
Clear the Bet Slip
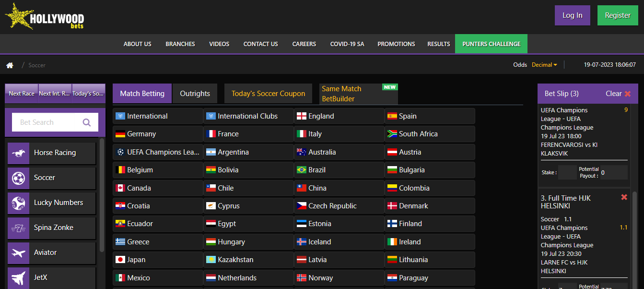click(615, 94)
